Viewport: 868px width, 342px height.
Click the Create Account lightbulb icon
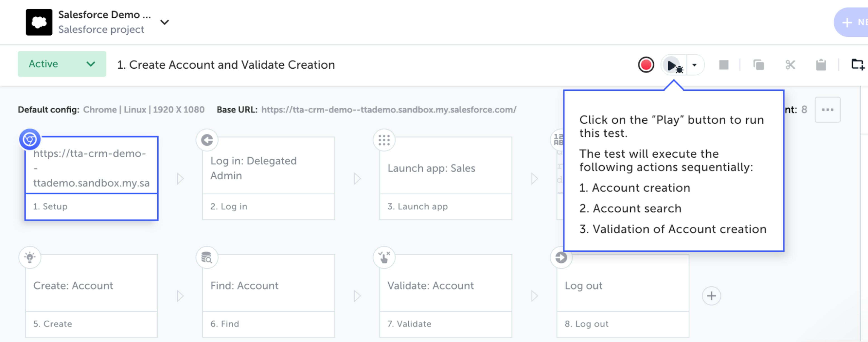coord(30,257)
